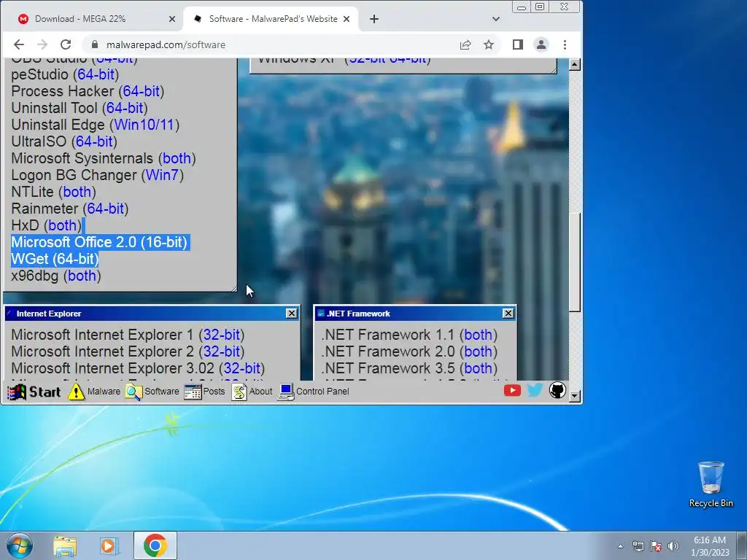Image resolution: width=747 pixels, height=560 pixels.
Task: Launch Windows Media Player from taskbar
Action: pos(109,545)
